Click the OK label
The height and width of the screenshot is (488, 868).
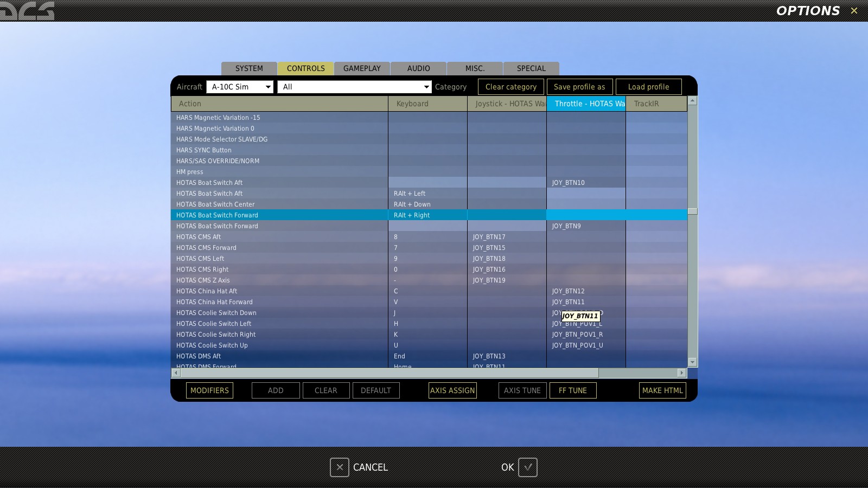point(507,467)
